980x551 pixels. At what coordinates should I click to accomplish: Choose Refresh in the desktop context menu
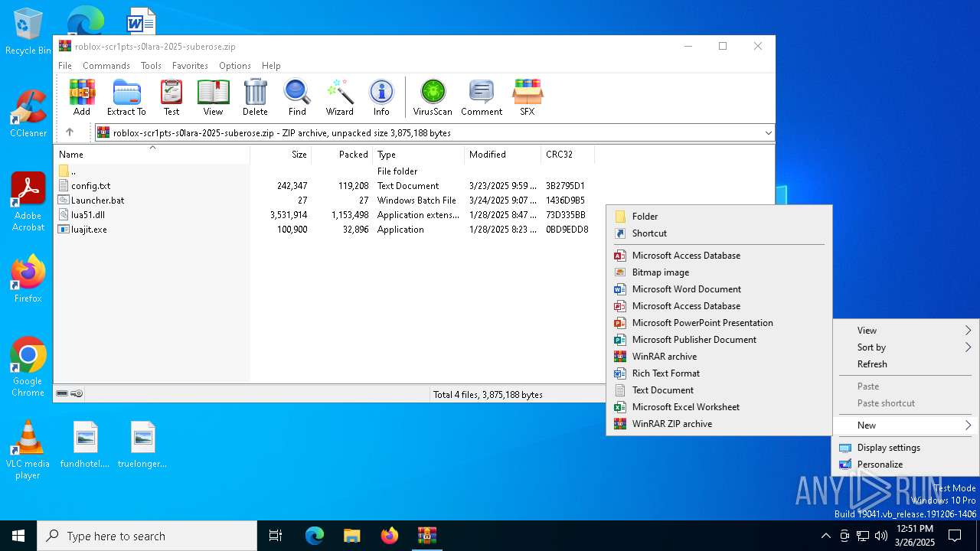click(x=906, y=364)
